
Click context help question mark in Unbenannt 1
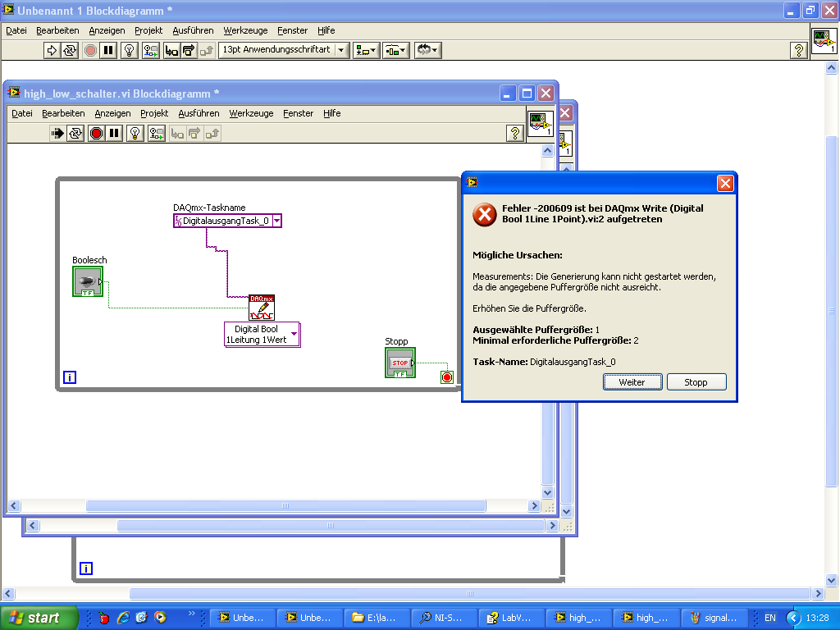[x=798, y=50]
